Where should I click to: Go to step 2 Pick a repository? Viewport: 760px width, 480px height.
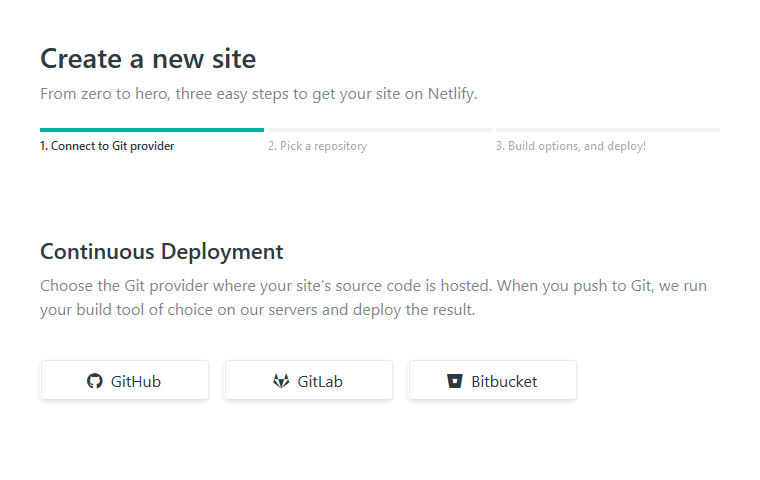317,146
